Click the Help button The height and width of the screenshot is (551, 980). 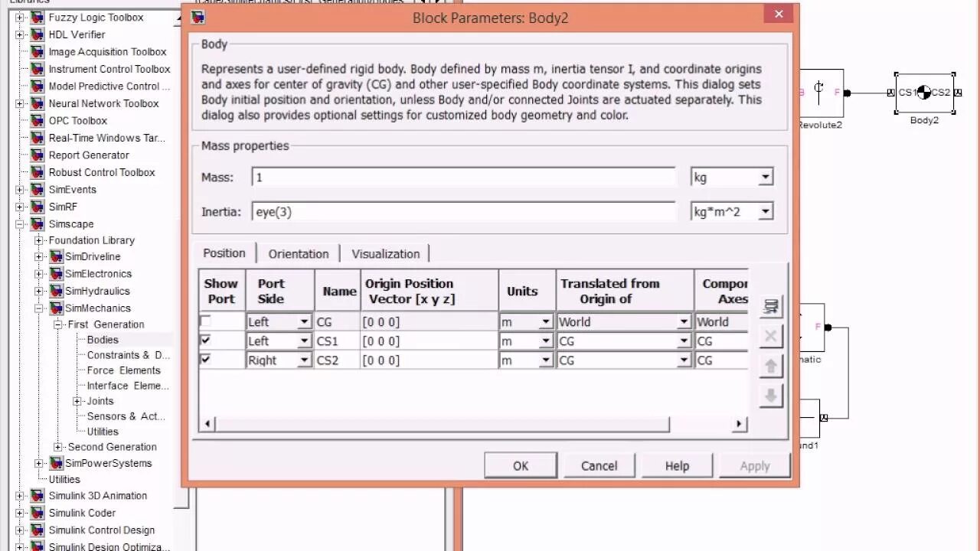point(677,465)
